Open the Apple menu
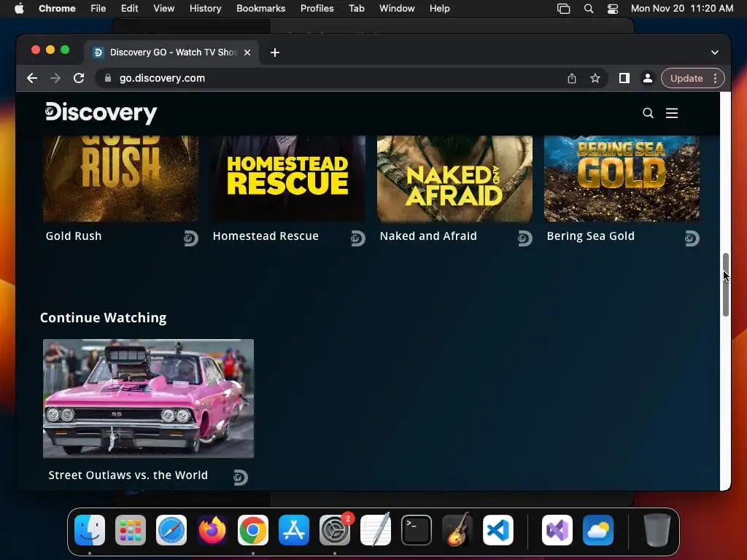 pyautogui.click(x=19, y=9)
